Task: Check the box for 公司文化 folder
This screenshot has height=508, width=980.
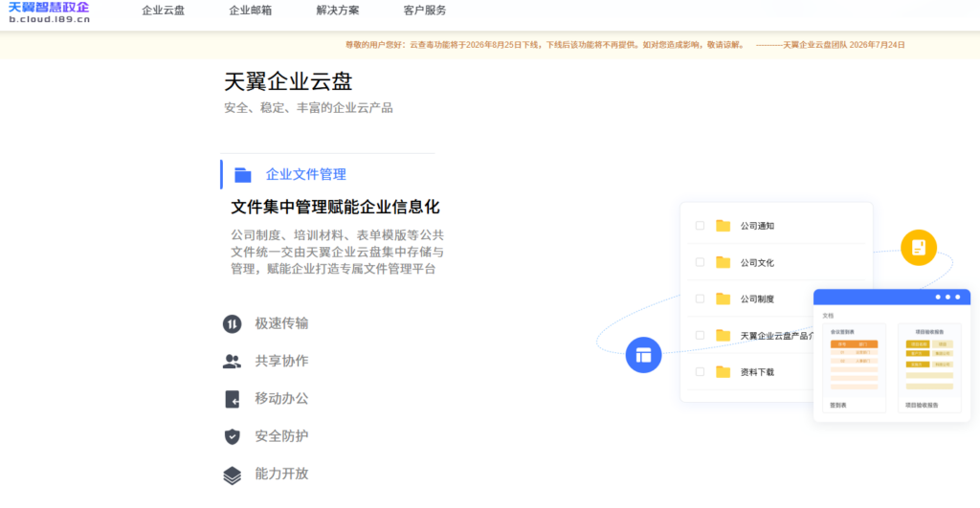Action: click(x=700, y=262)
